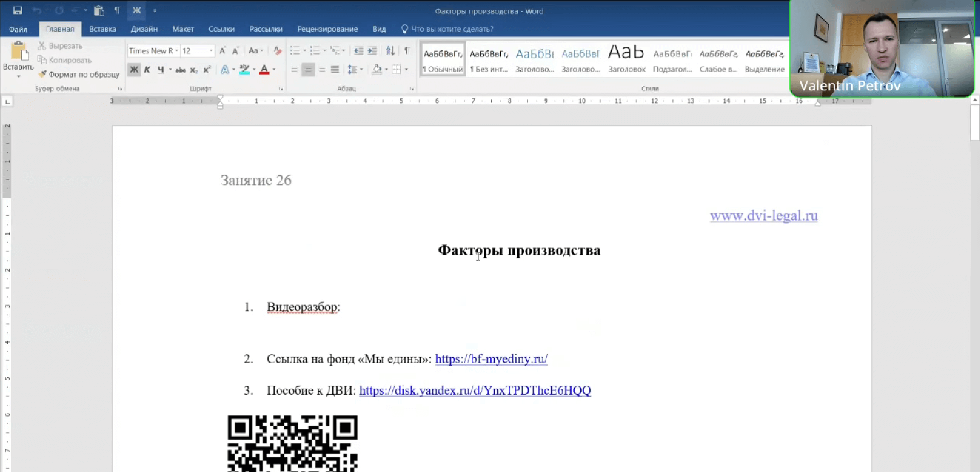
Task: Open the Рецензирование ribbon tab
Action: 327,29
